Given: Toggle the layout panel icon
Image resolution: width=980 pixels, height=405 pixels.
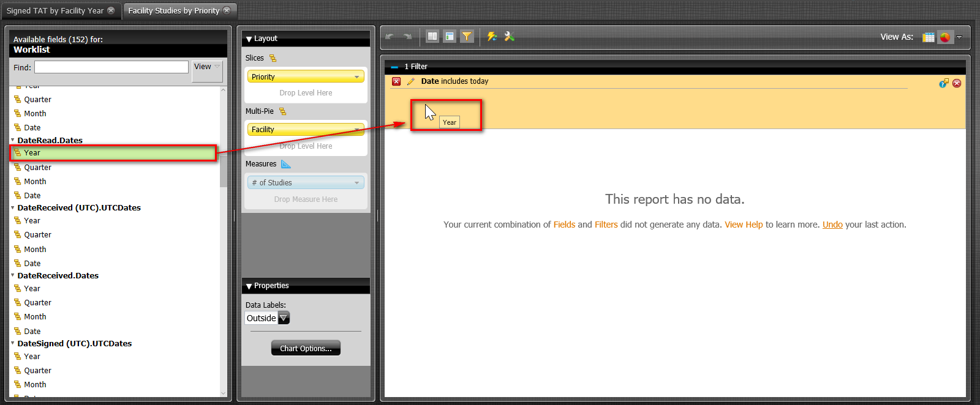Looking at the screenshot, I should 450,37.
